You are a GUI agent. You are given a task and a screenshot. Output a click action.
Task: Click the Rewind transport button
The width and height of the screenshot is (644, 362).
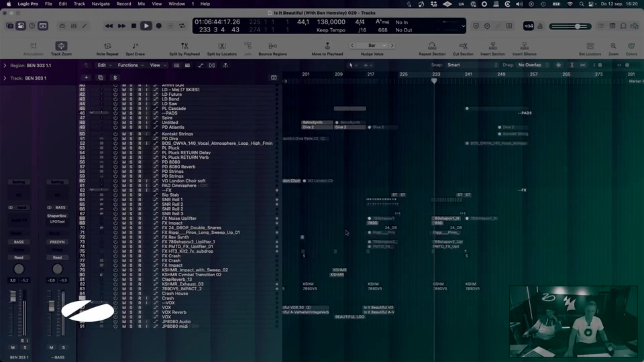click(109, 26)
